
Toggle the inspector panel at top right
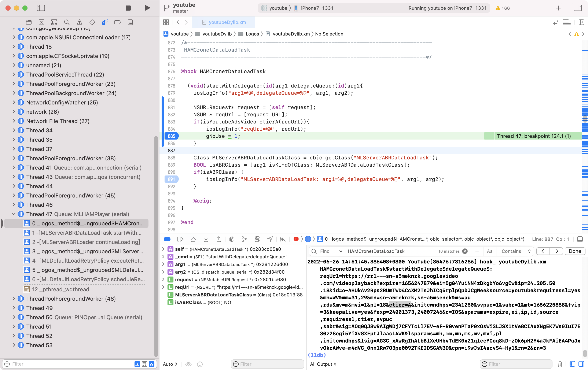[x=577, y=8]
